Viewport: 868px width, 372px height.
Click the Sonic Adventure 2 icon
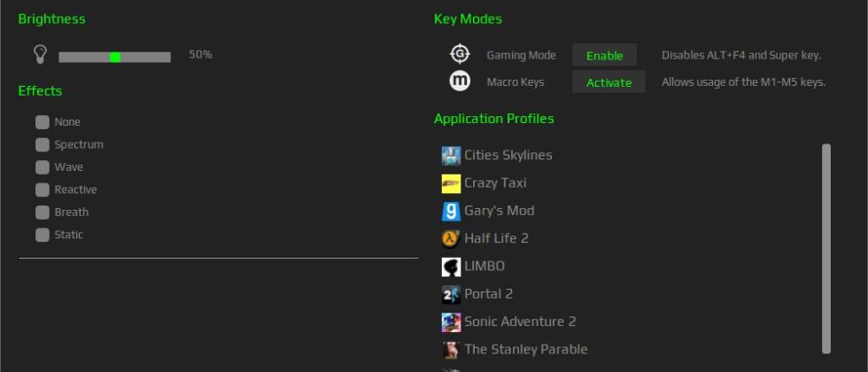point(451,322)
